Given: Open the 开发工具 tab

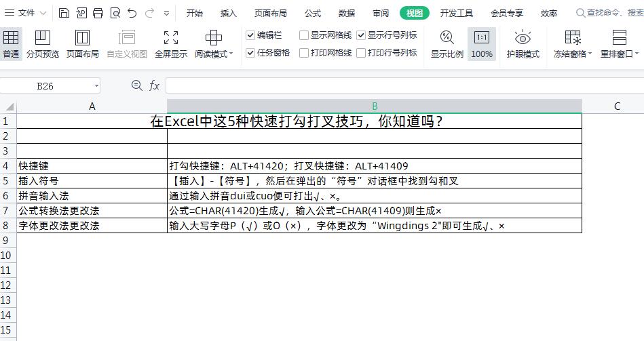Looking at the screenshot, I should pyautogui.click(x=456, y=13).
